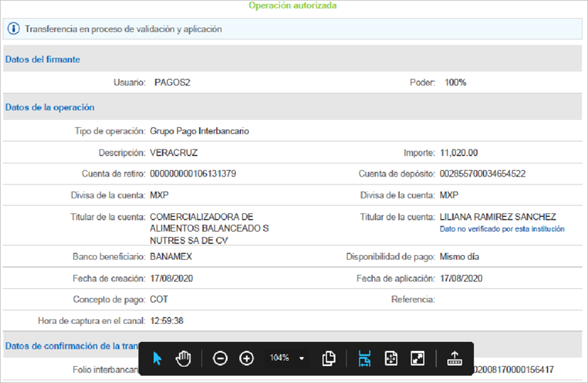Click the 'Datos del firmante' section header
The image size is (588, 383).
(x=43, y=59)
